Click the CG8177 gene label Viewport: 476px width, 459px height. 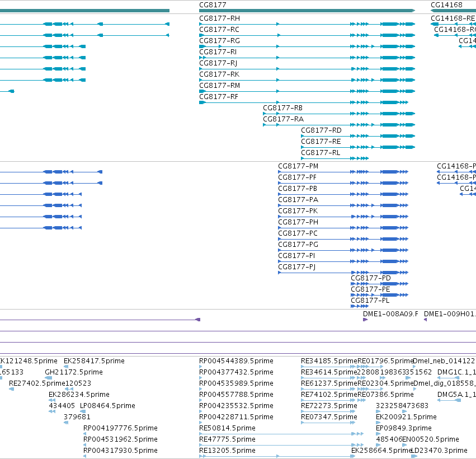tap(213, 5)
